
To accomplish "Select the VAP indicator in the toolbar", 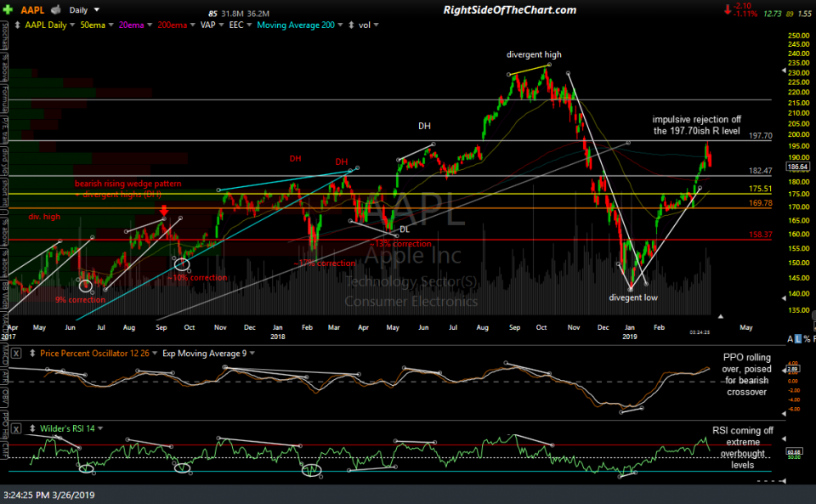I will tap(208, 25).
